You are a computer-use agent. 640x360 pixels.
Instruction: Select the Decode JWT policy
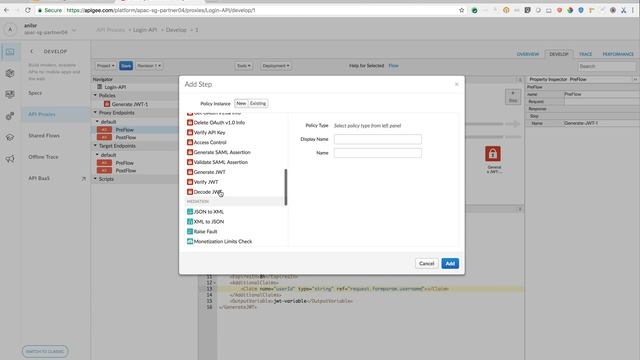(x=204, y=192)
